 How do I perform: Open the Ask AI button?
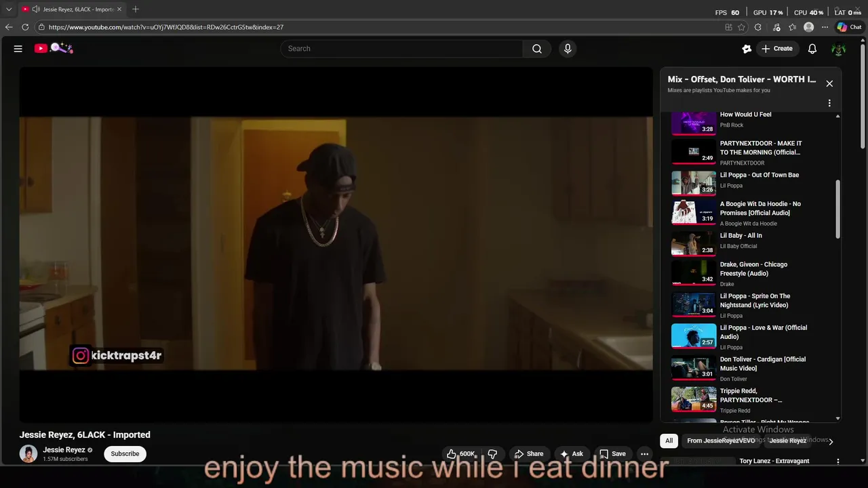point(571,453)
